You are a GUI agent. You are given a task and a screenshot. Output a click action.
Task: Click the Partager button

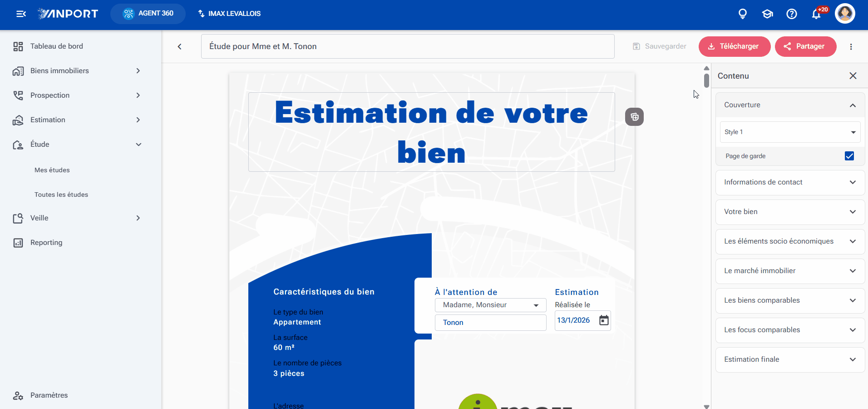pos(806,46)
